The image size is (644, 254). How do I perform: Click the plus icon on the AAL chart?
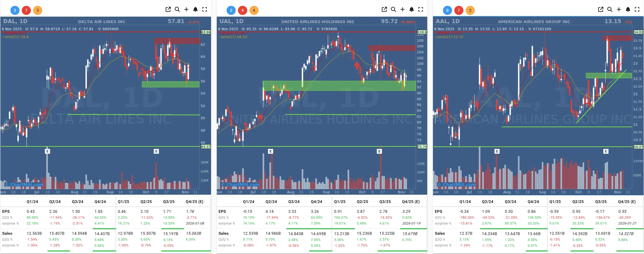[619, 9]
